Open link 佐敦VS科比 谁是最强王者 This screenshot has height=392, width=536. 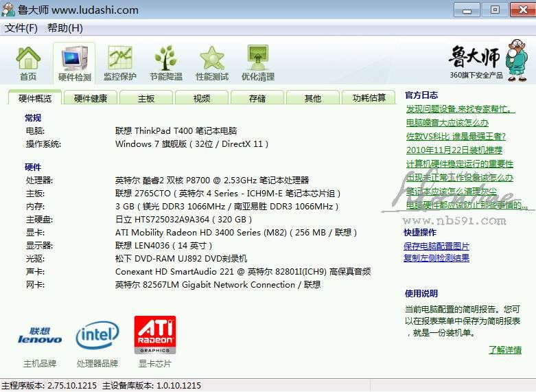tap(456, 137)
